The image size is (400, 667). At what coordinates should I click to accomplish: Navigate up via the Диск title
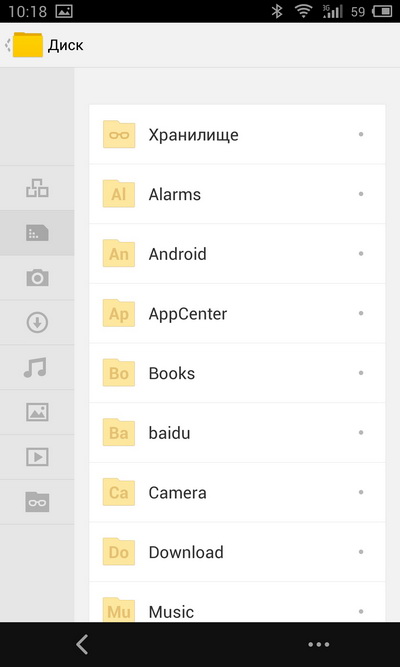pos(66,45)
